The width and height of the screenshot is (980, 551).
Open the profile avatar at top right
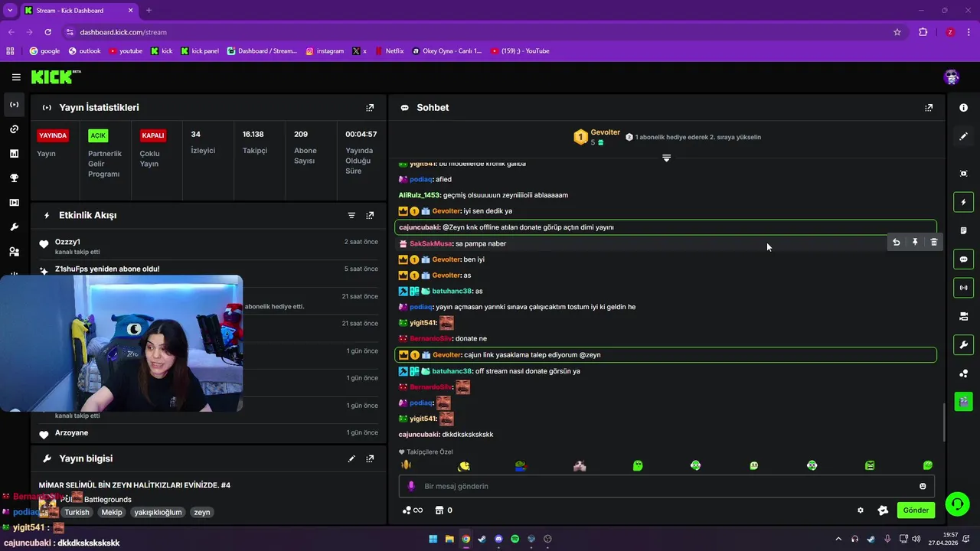(952, 77)
